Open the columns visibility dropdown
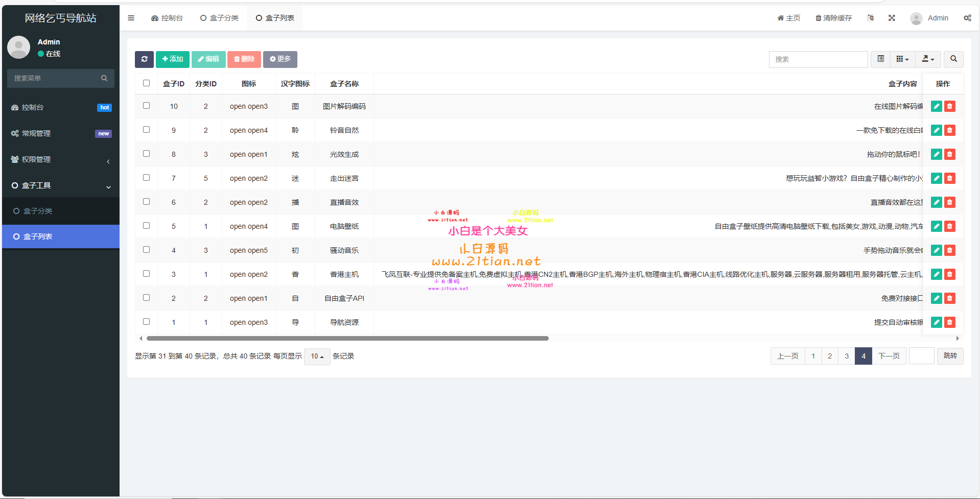The width and height of the screenshot is (980, 499). [902, 59]
